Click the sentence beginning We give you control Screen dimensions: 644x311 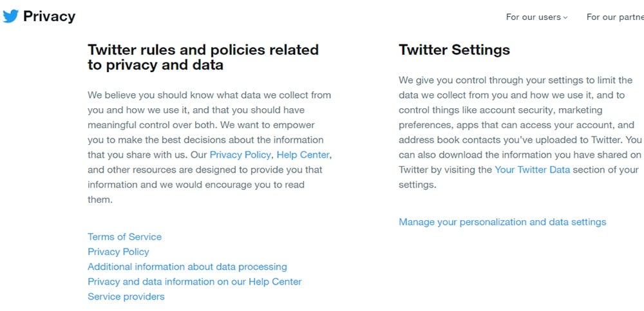[520, 110]
